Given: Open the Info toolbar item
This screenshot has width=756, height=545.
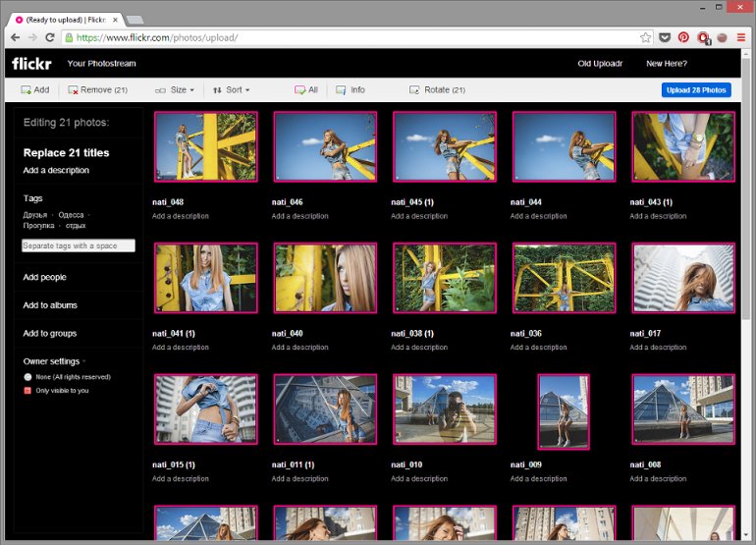Looking at the screenshot, I should [351, 90].
